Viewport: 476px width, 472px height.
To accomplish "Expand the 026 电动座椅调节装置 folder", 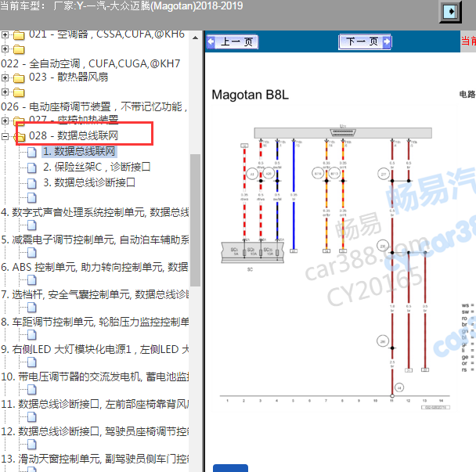I will 5,92.
